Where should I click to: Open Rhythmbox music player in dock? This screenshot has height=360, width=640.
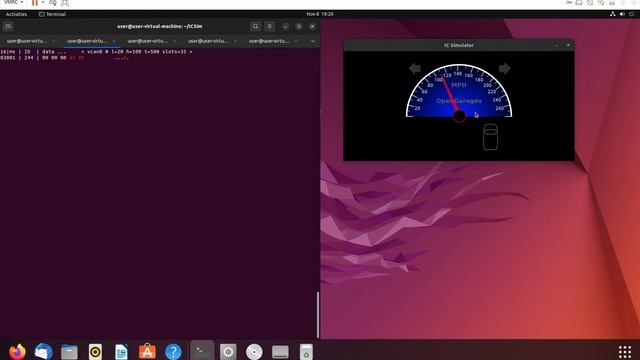click(95, 351)
